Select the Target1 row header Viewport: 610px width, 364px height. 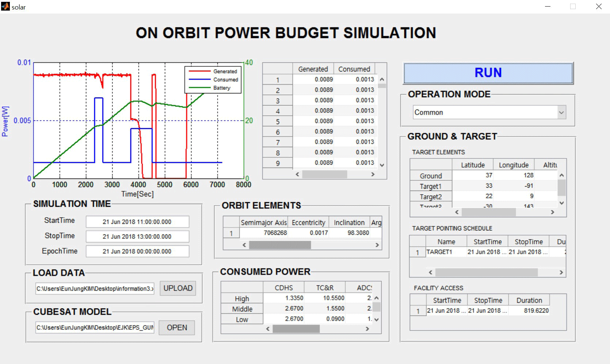pos(431,186)
